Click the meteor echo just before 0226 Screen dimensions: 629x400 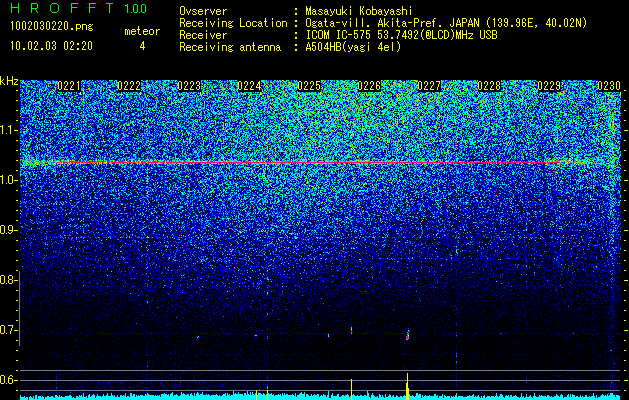(x=351, y=330)
